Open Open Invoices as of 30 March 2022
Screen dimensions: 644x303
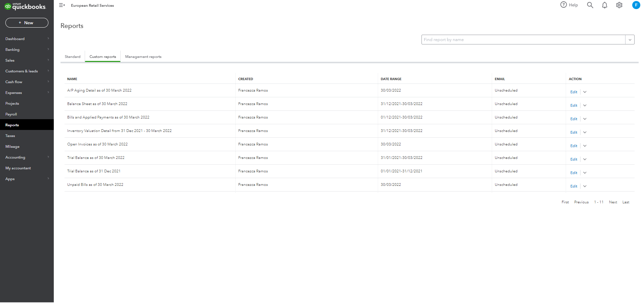coord(97,144)
